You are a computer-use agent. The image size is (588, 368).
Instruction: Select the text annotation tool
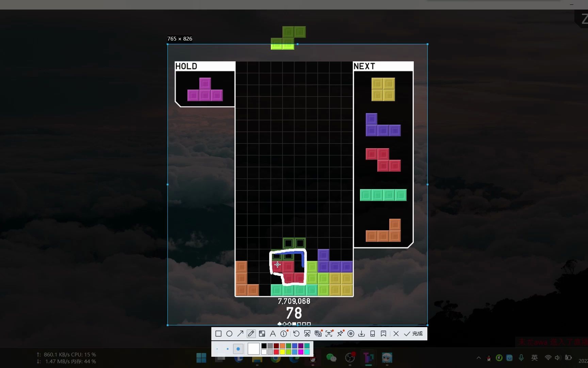[x=273, y=334]
